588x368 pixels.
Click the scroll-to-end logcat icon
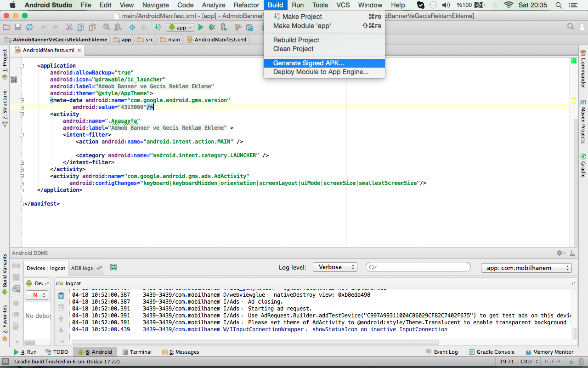(61, 307)
